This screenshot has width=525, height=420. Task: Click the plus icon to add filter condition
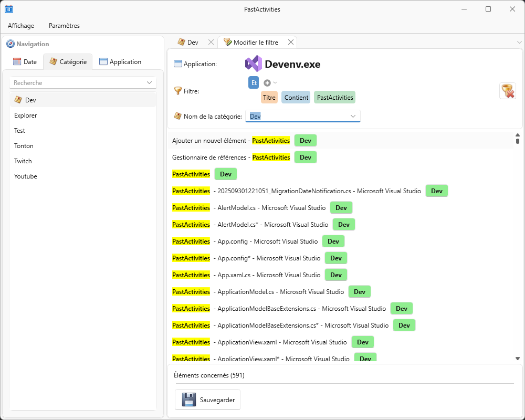point(267,83)
